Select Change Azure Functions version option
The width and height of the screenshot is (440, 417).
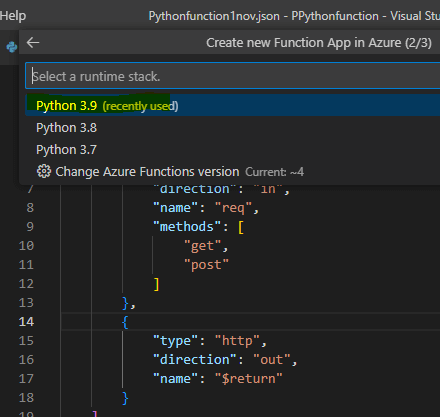tap(233, 172)
